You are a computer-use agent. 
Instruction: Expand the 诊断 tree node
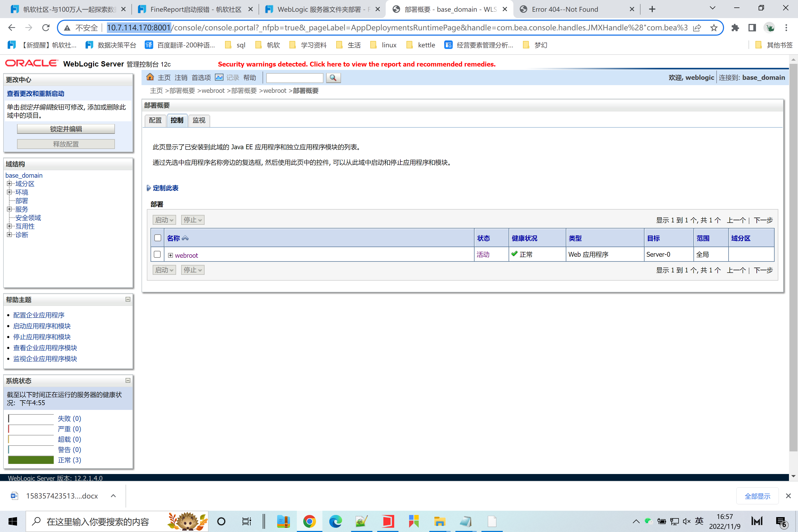tap(10, 234)
